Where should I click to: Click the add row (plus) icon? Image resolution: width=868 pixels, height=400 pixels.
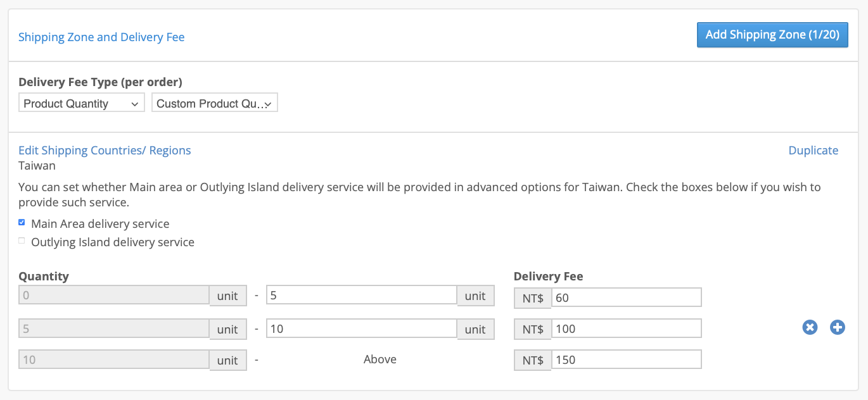tap(838, 327)
